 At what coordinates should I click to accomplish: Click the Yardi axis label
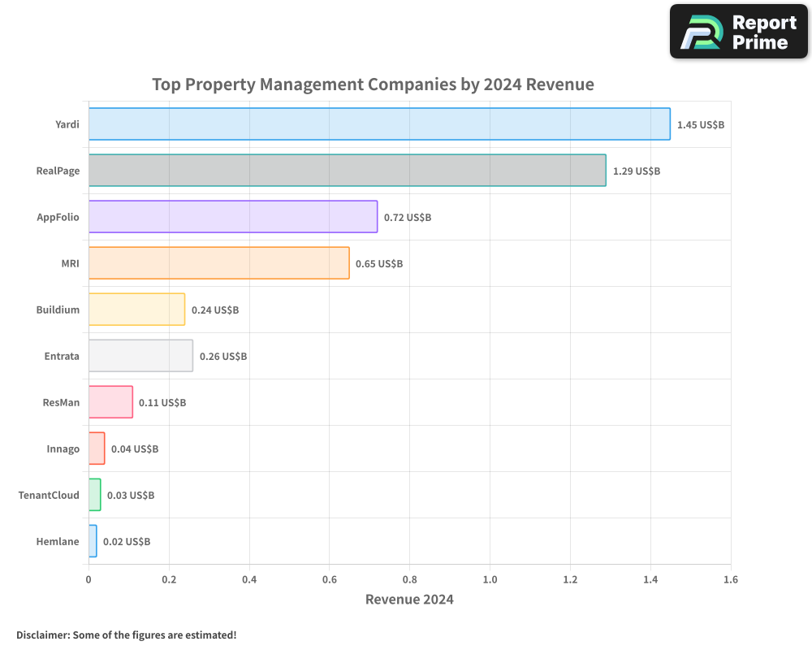pyautogui.click(x=67, y=124)
